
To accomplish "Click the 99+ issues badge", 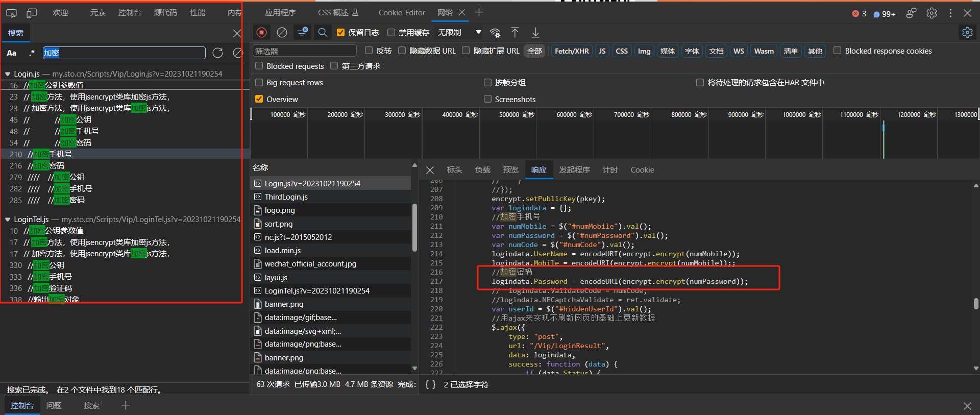I will tap(884, 14).
